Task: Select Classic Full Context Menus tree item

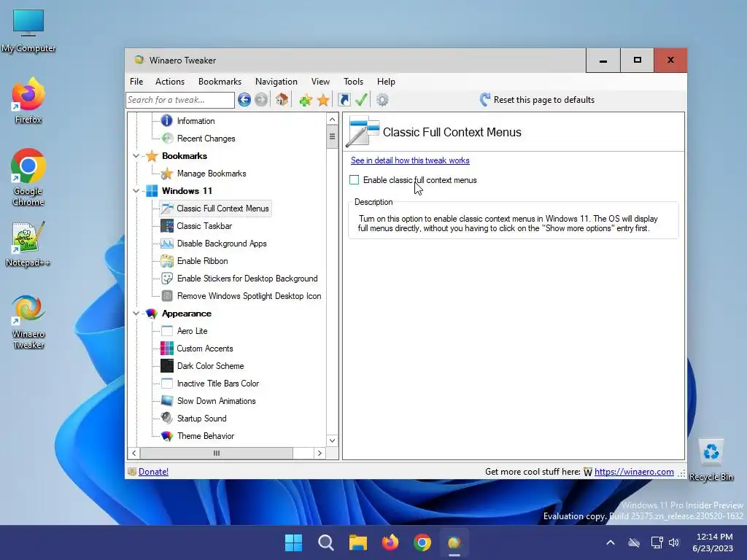Action: click(x=222, y=208)
